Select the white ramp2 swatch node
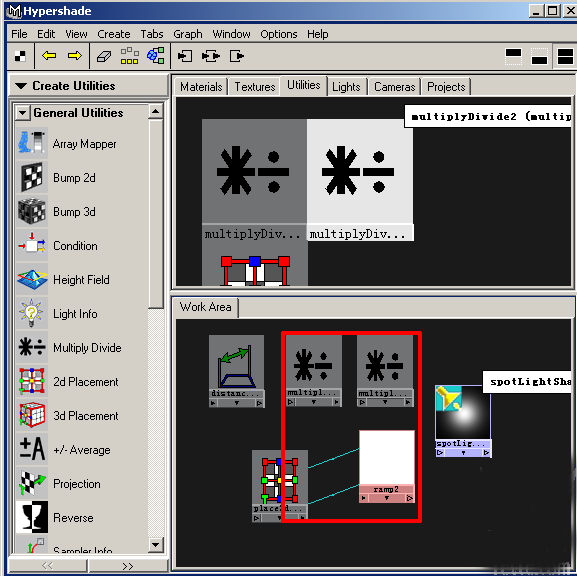Image resolution: width=577 pixels, height=576 pixels. [x=387, y=457]
